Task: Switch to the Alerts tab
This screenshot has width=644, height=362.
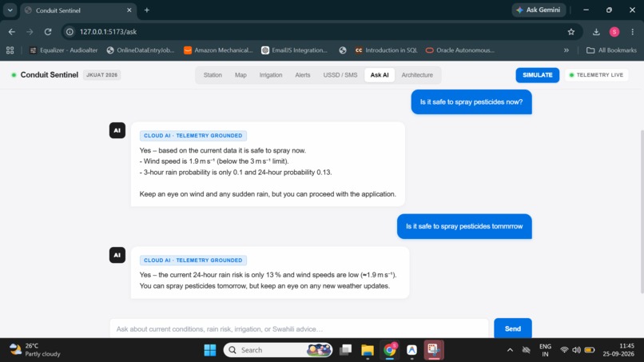Action: pyautogui.click(x=303, y=75)
